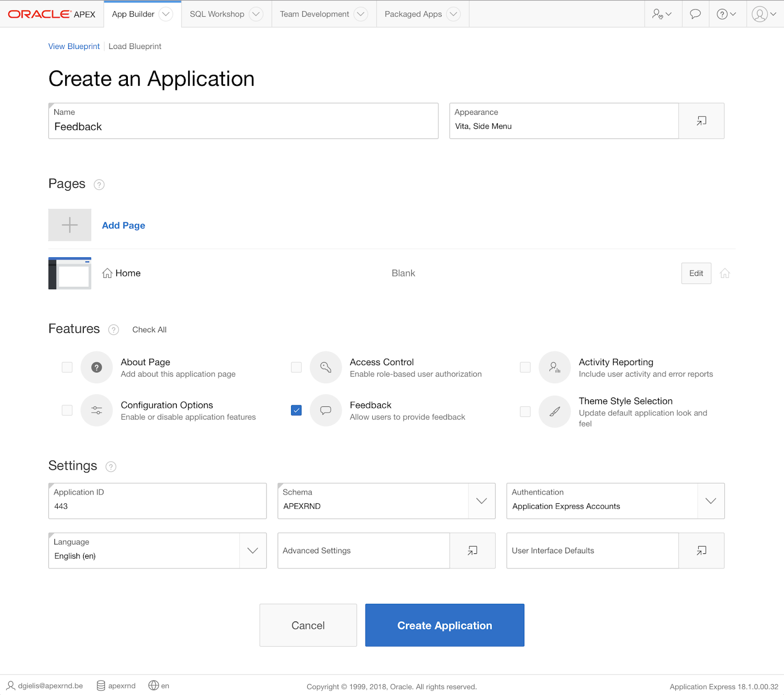Image resolution: width=784 pixels, height=695 pixels.
Task: Open the User Interface Defaults popup icon
Action: tap(701, 551)
